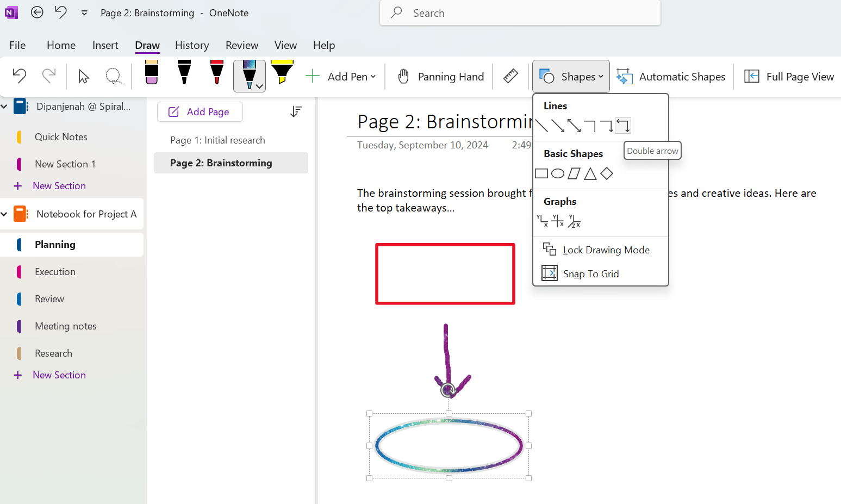Select the galaxy pen in the toolbar
Viewport: 841px width, 504px height.
pyautogui.click(x=247, y=73)
